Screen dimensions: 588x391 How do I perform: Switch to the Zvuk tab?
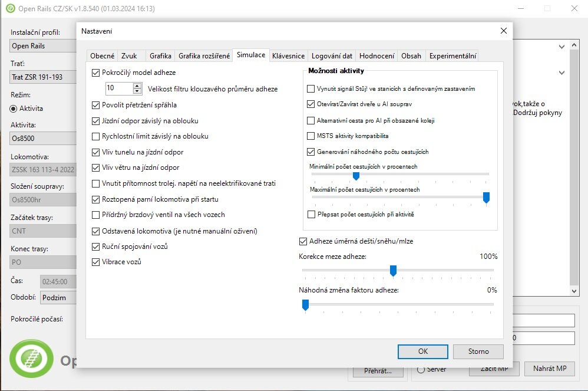pos(129,56)
